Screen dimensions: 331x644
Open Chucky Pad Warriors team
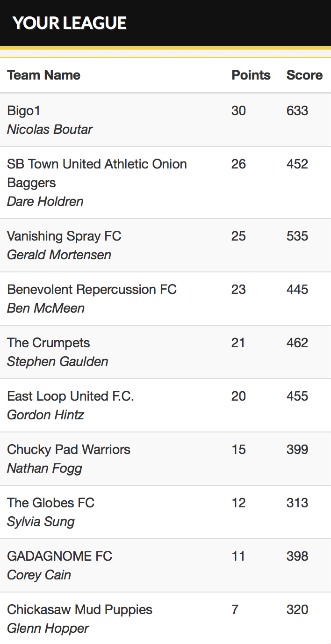coord(69,449)
